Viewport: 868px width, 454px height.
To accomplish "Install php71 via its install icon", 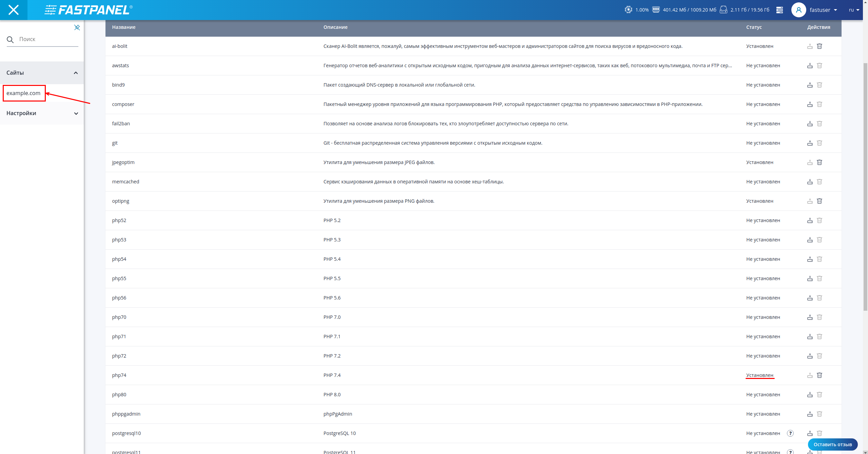I will point(810,337).
